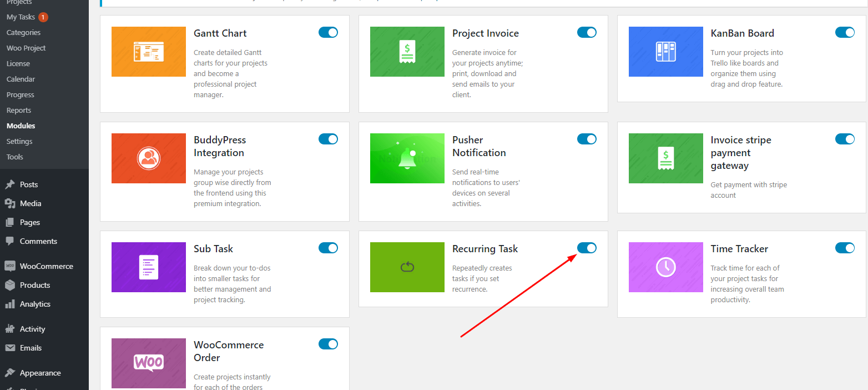Click the orange Gantt Chart module icon
This screenshot has width=868, height=390.
(148, 51)
